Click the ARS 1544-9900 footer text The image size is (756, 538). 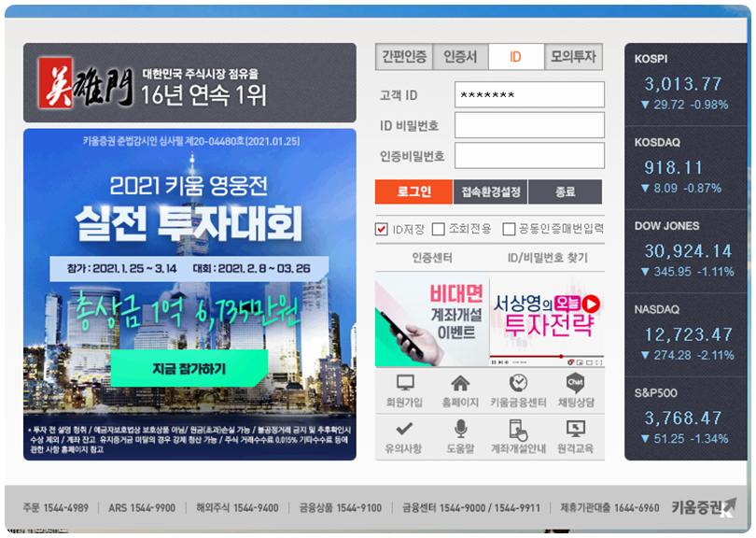pyautogui.click(x=142, y=507)
